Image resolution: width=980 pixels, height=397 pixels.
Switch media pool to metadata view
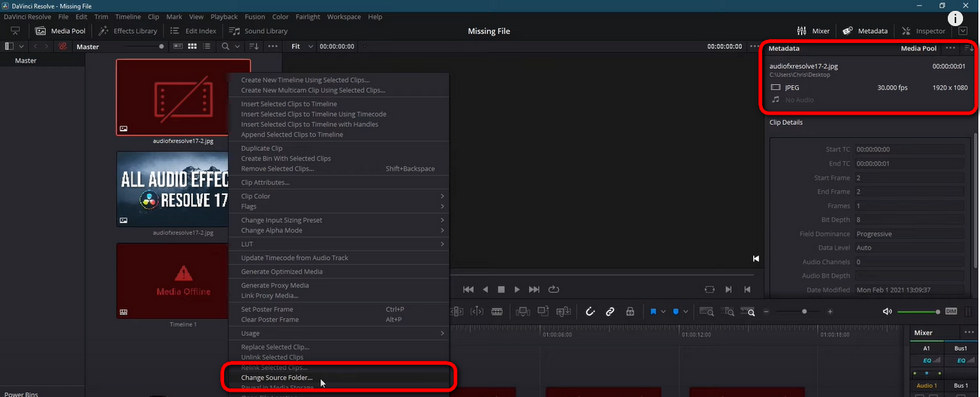click(178, 46)
